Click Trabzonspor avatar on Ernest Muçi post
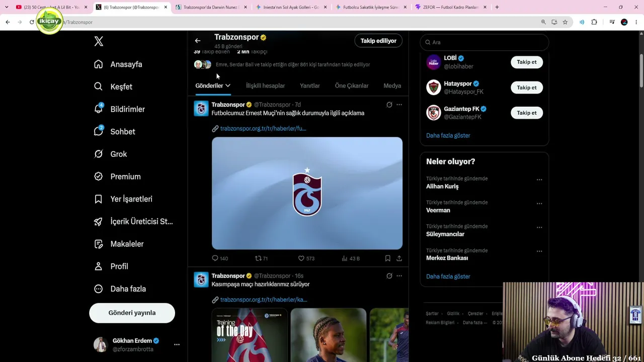The image size is (644, 362). pyautogui.click(x=201, y=108)
